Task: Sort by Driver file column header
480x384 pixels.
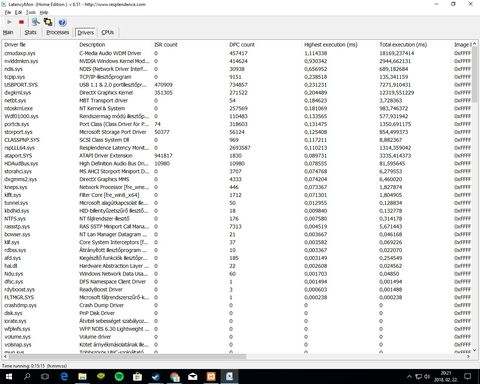Action: 39,45
